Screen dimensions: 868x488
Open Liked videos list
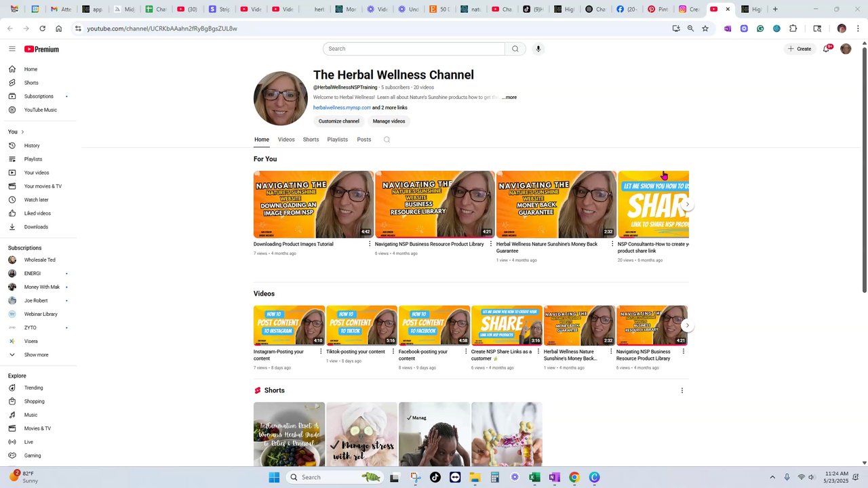39,213
